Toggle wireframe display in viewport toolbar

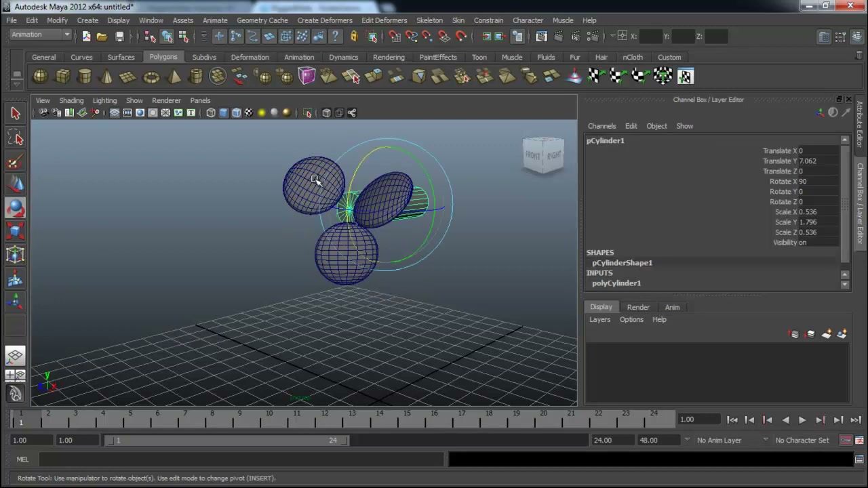(x=211, y=113)
